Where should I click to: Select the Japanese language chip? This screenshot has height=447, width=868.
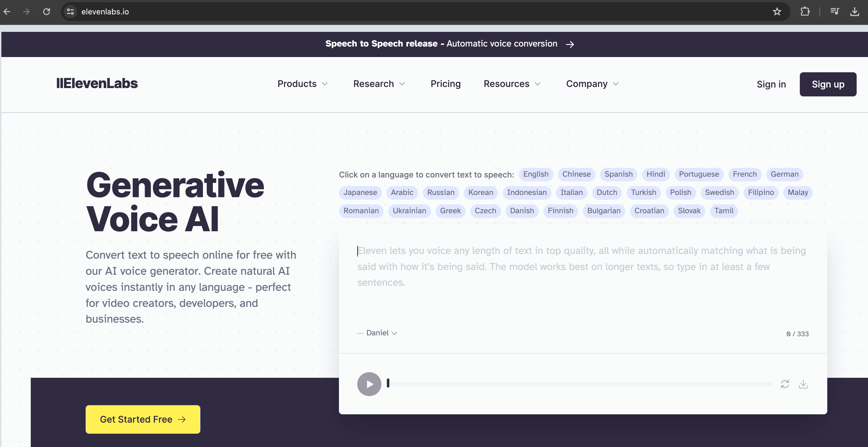click(x=360, y=192)
